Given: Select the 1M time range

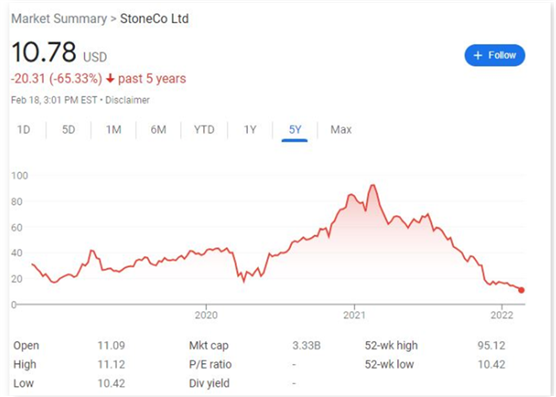Looking at the screenshot, I should pyautogui.click(x=113, y=130).
